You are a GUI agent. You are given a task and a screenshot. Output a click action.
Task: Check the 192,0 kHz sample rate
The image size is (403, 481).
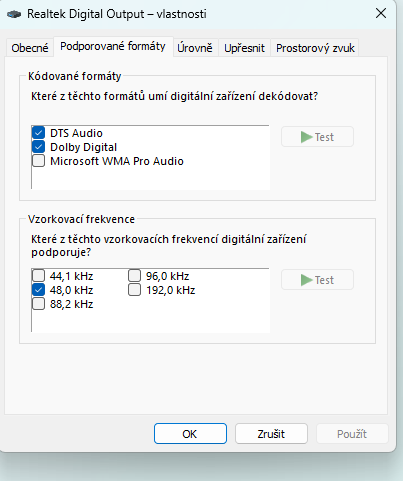(x=135, y=290)
